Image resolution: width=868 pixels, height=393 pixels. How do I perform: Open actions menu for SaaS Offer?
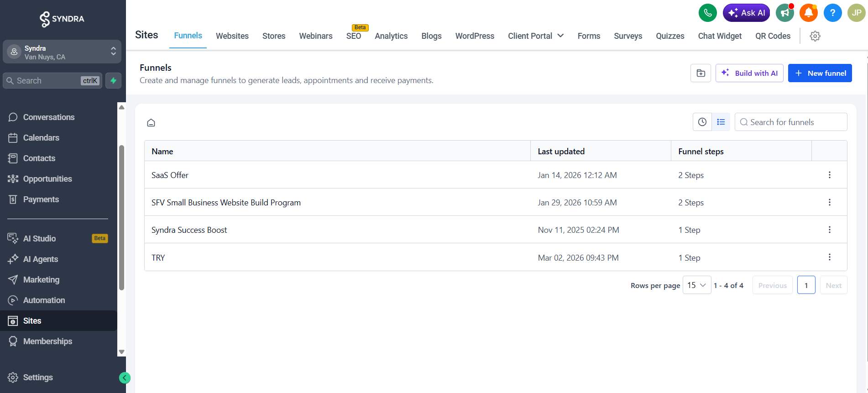829,175
